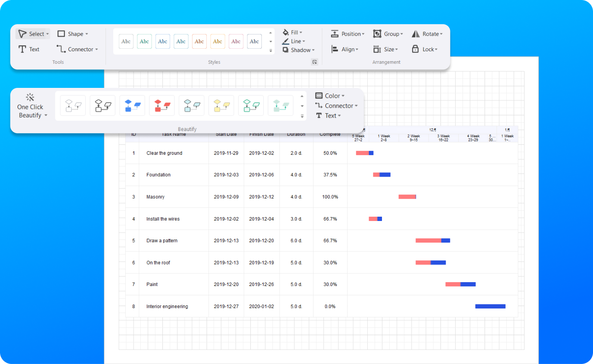Open the Position dropdown menu
Screen dimensions: 593x364
(x=348, y=34)
